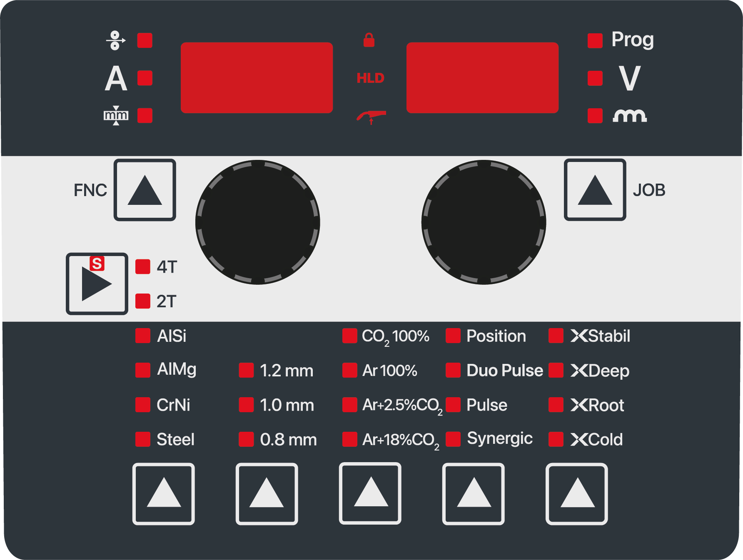743x560 pixels.
Task: Cycle material type with arrow under Steel
Action: coord(164,494)
